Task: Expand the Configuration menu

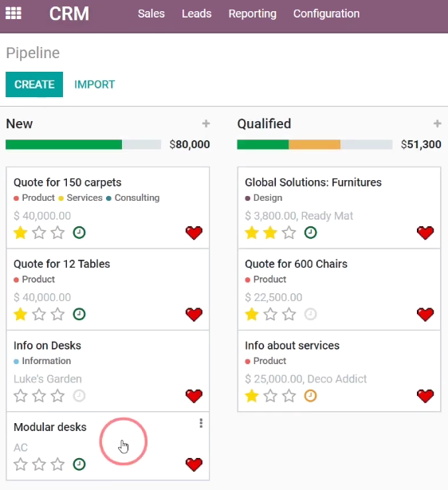Action: coord(326,14)
